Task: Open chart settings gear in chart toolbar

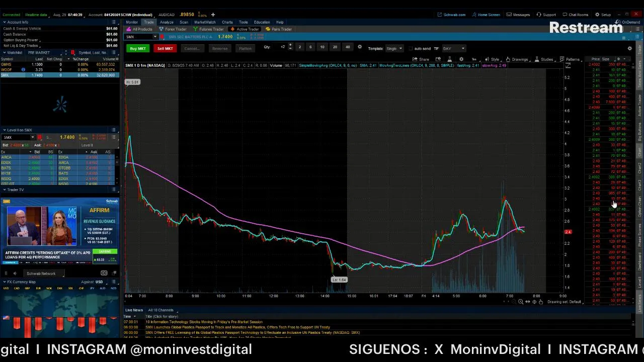Action: pyautogui.click(x=461, y=59)
